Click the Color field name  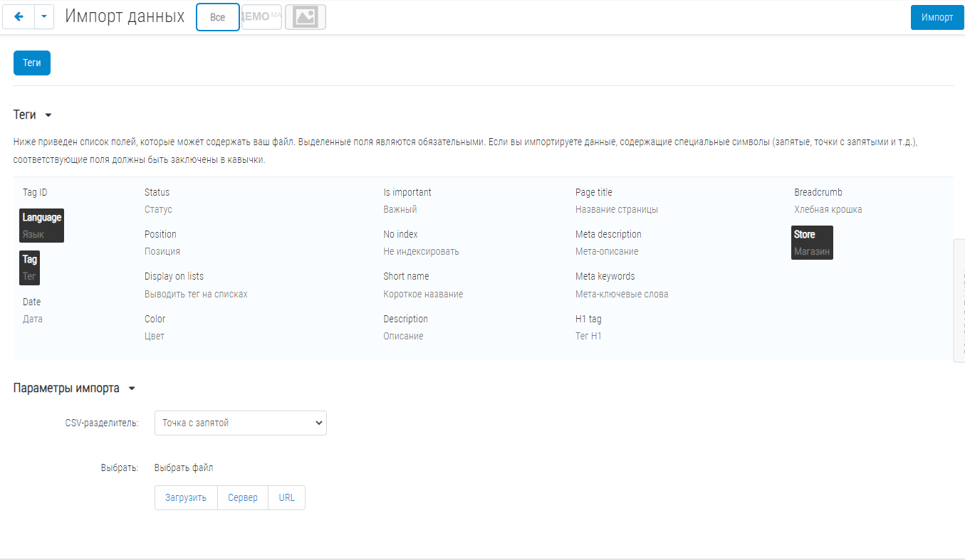point(155,319)
